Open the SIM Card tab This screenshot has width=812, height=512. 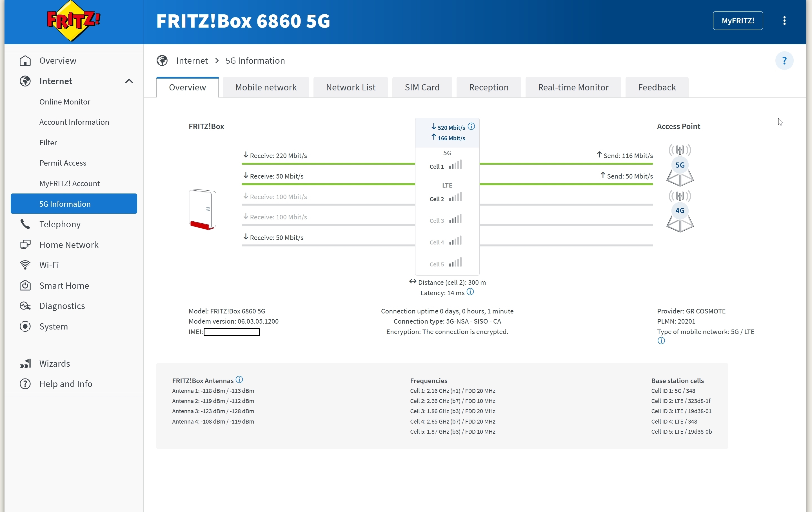[x=422, y=87]
